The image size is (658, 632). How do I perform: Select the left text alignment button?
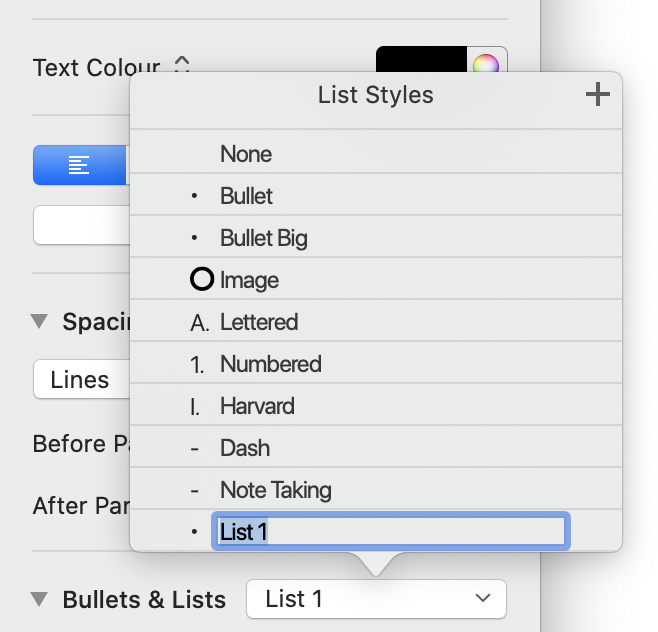[80, 166]
